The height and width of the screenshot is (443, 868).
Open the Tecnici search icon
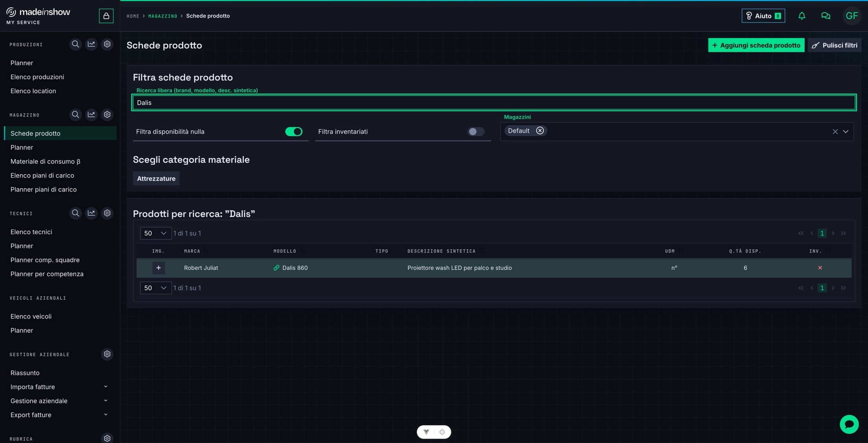(75, 213)
